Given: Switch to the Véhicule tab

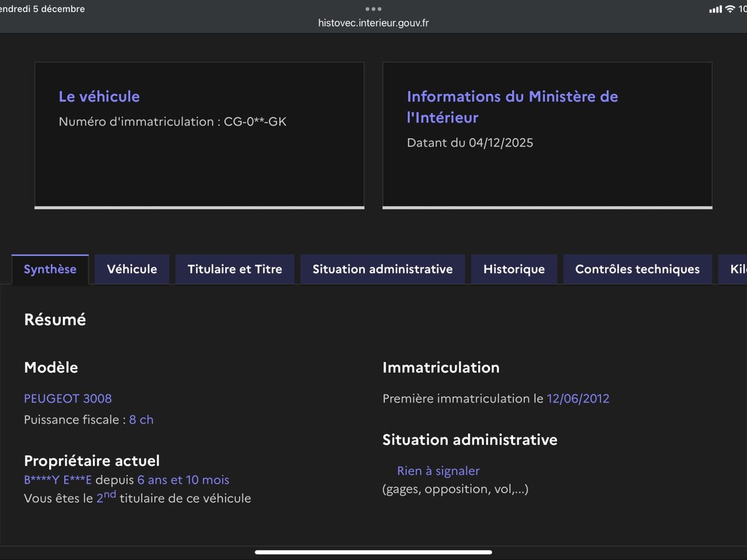Looking at the screenshot, I should [131, 269].
